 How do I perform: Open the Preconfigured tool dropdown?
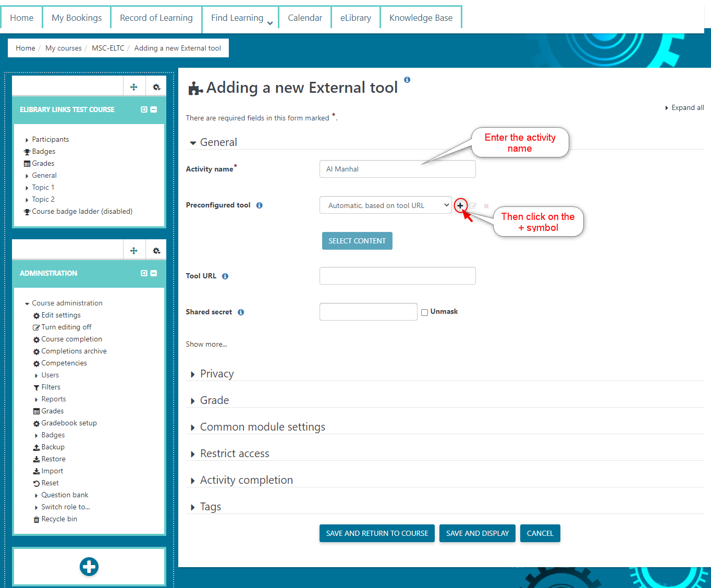tap(386, 205)
